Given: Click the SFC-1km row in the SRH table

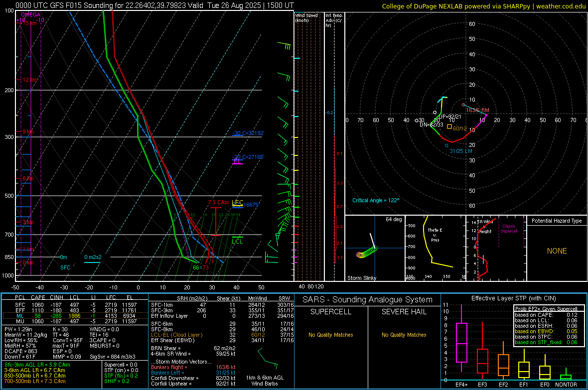Looking at the screenshot, I should (222, 305).
